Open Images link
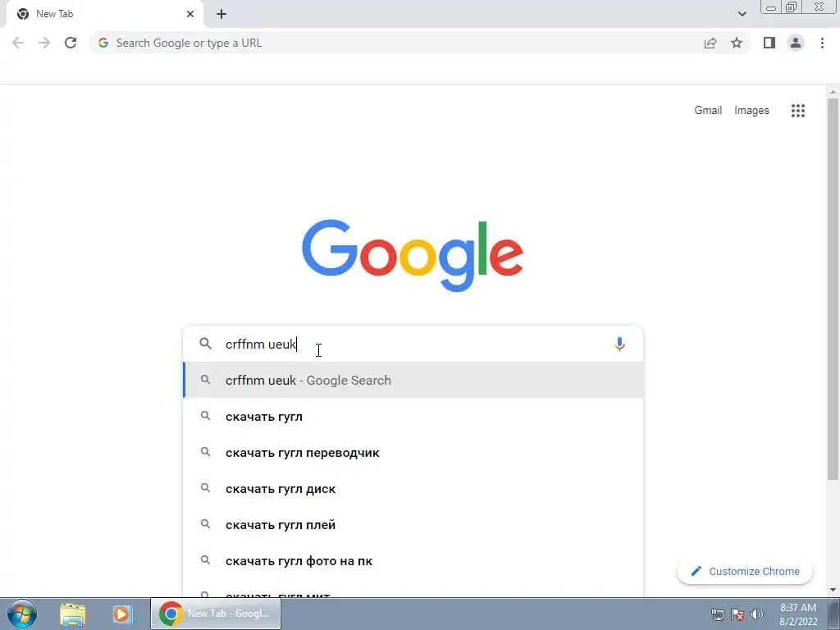The image size is (840, 630). (751, 111)
